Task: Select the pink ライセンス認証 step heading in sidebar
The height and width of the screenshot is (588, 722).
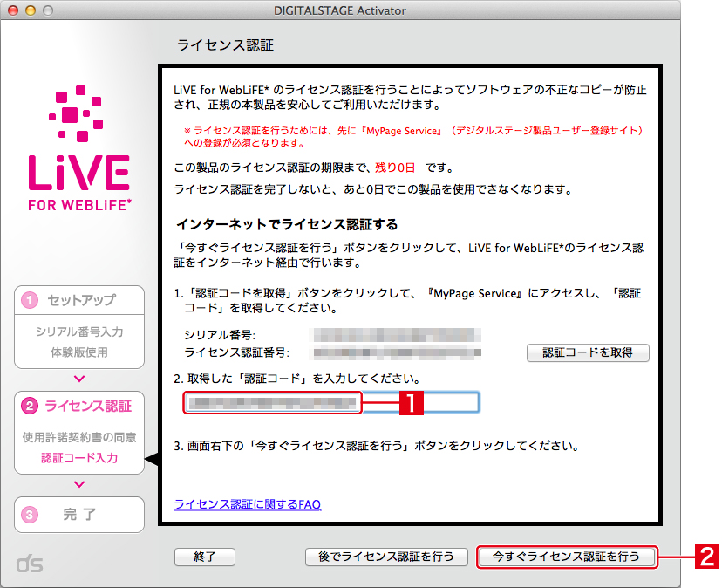Action: [88, 406]
